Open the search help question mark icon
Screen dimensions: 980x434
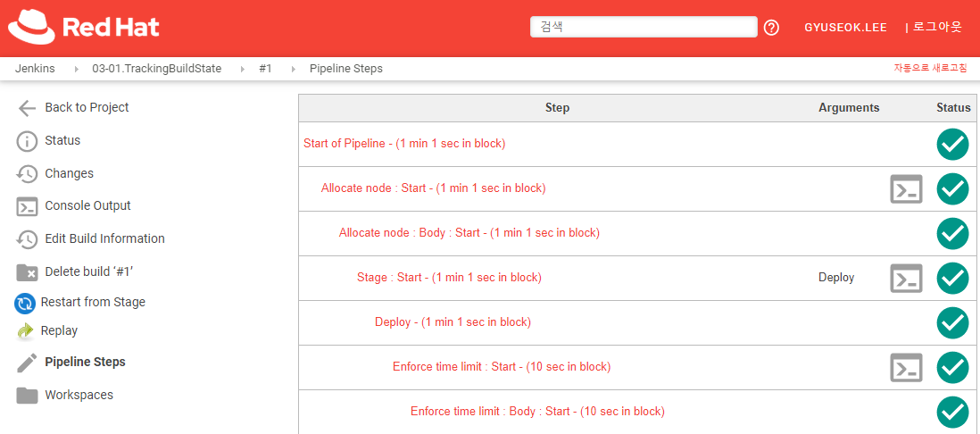(x=772, y=28)
